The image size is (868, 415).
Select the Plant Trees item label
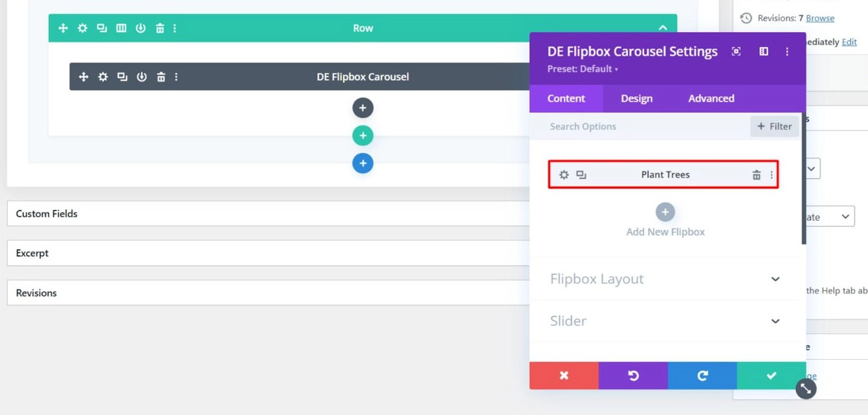point(665,174)
